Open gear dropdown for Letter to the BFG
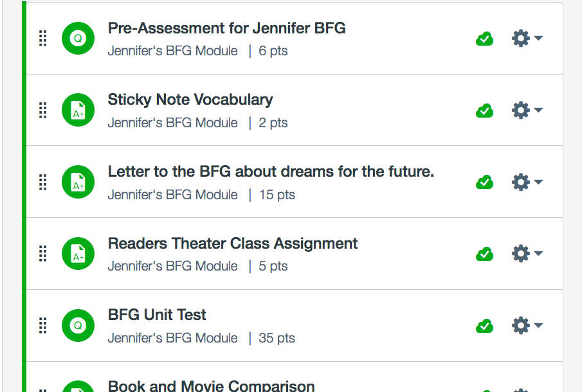582x392 pixels. pyautogui.click(x=527, y=183)
